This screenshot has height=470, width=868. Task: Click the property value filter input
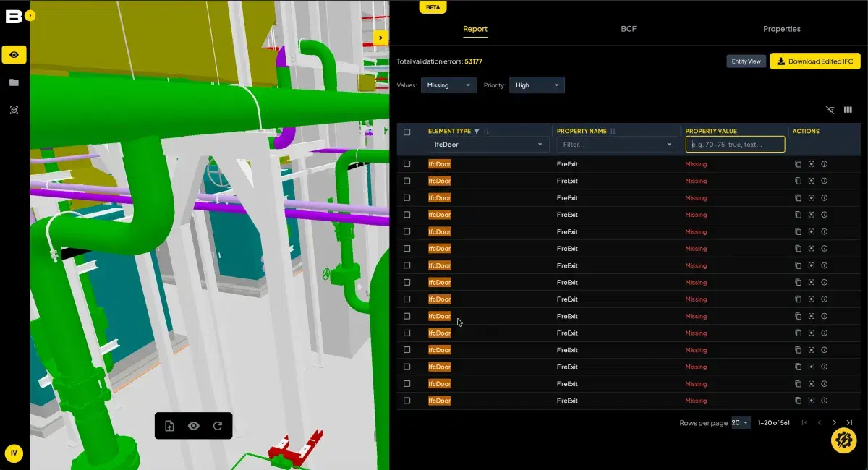pyautogui.click(x=735, y=145)
